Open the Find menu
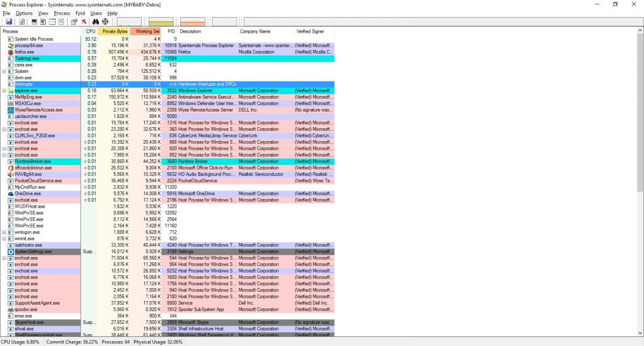 click(80, 13)
